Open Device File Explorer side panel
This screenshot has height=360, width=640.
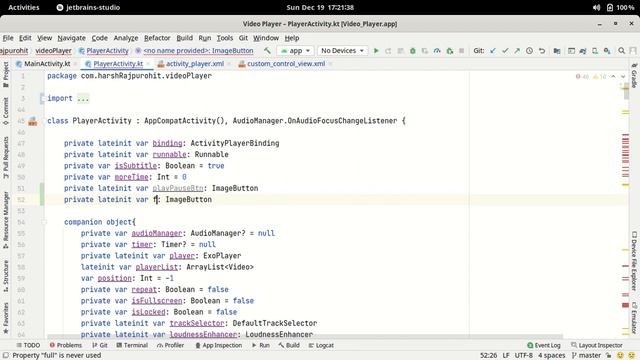(634, 261)
